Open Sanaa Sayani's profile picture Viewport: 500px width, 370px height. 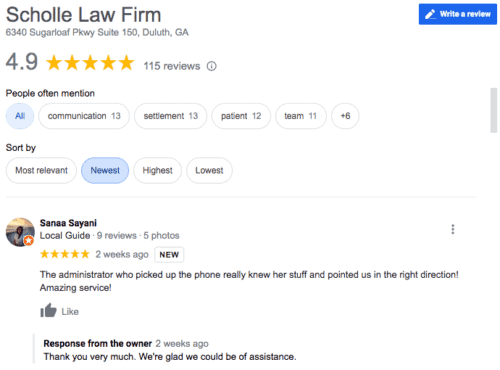point(20,232)
